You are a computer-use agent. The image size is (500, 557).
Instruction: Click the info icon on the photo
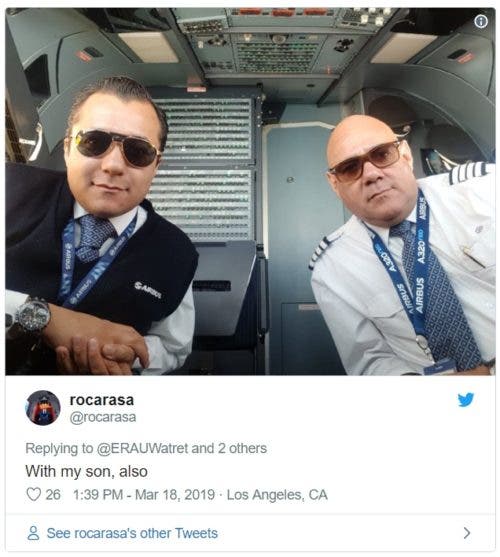click(480, 22)
